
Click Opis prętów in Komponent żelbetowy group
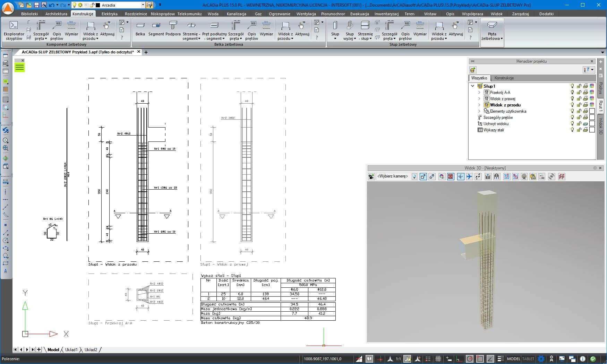[57, 31]
